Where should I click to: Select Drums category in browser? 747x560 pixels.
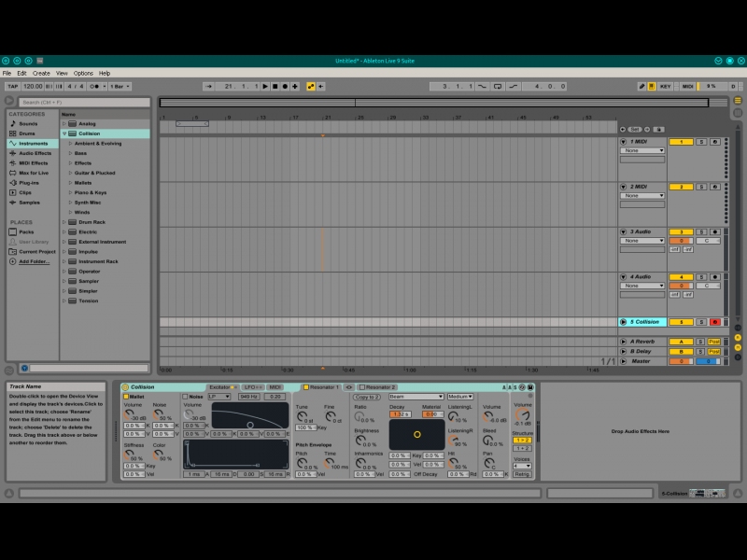(27, 133)
